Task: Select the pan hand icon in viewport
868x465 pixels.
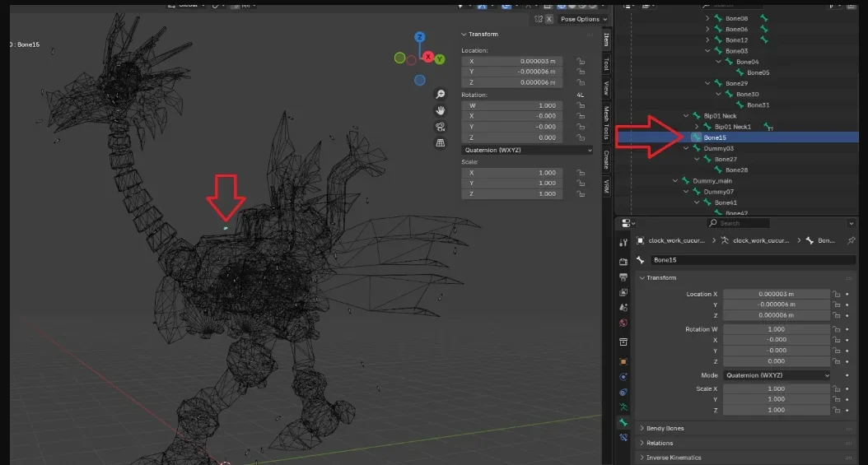Action: coord(440,110)
